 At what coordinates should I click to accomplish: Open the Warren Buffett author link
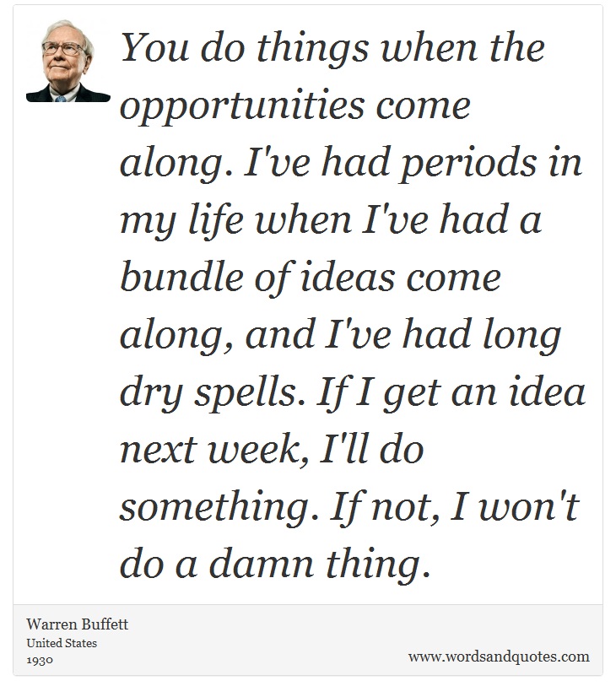(x=78, y=624)
